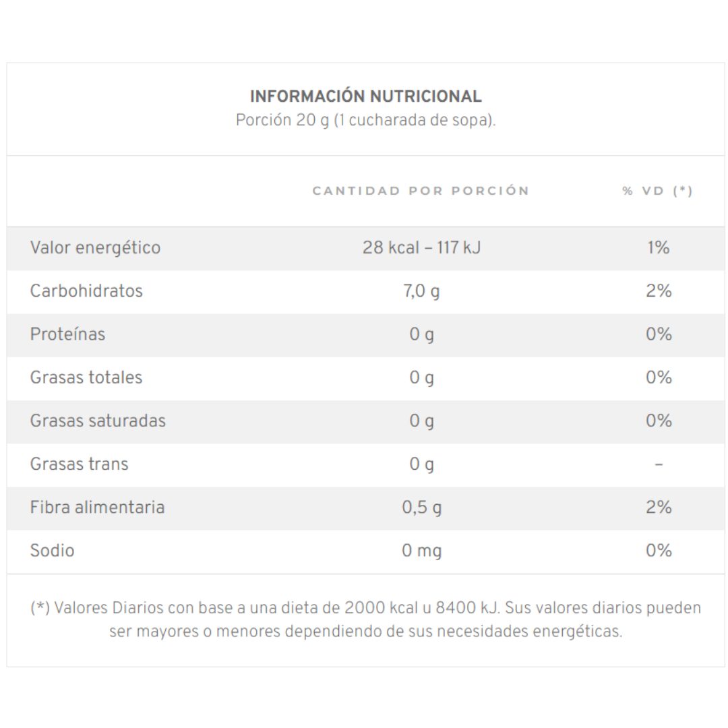728x728 pixels.
Task: Click the Valores Diarios footnote text
Action: [366, 619]
